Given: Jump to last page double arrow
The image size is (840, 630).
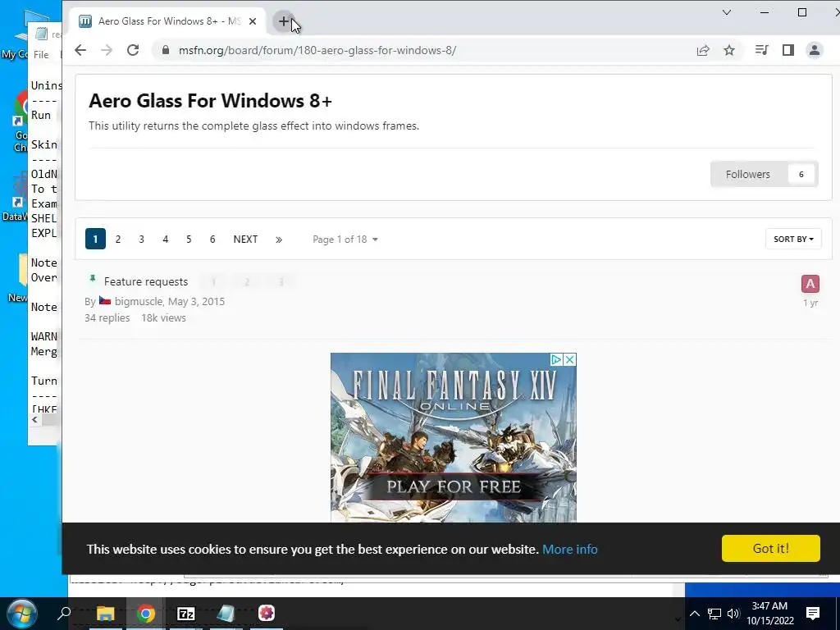Looking at the screenshot, I should pyautogui.click(x=279, y=240).
